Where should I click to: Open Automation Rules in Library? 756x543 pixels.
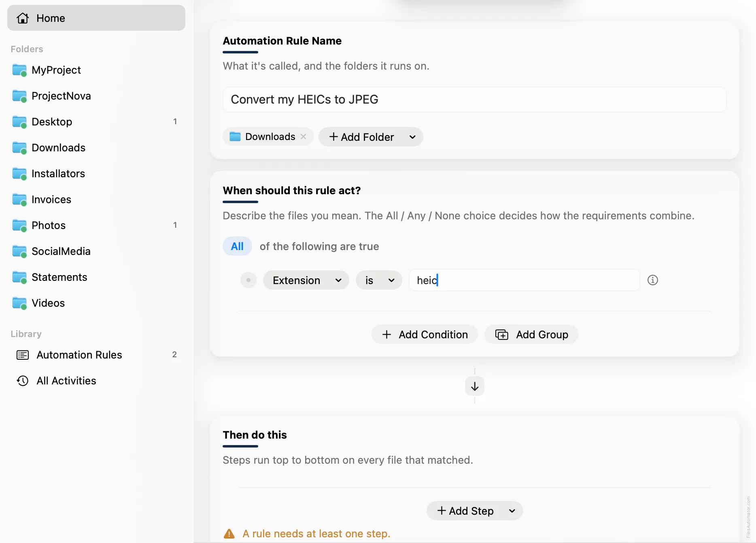(x=96, y=355)
